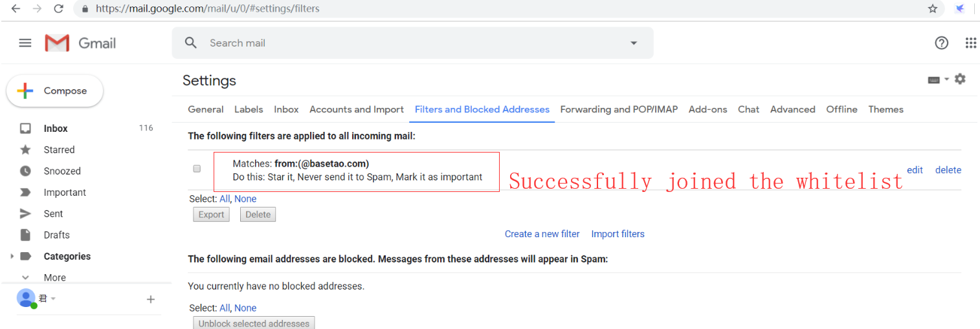
Task: Switch to the Labels settings tab
Action: click(x=249, y=109)
